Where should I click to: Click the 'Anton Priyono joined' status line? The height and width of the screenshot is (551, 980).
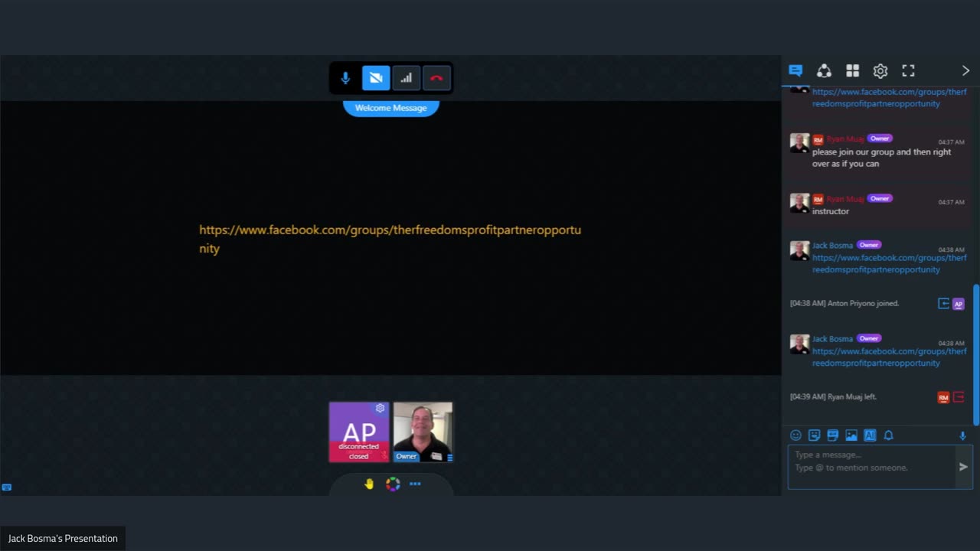(x=844, y=304)
